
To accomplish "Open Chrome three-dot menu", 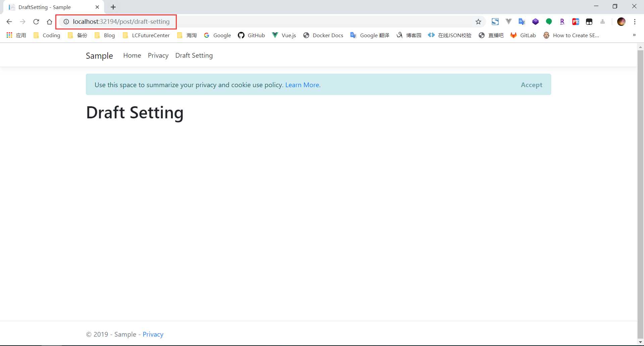I will coord(635,22).
